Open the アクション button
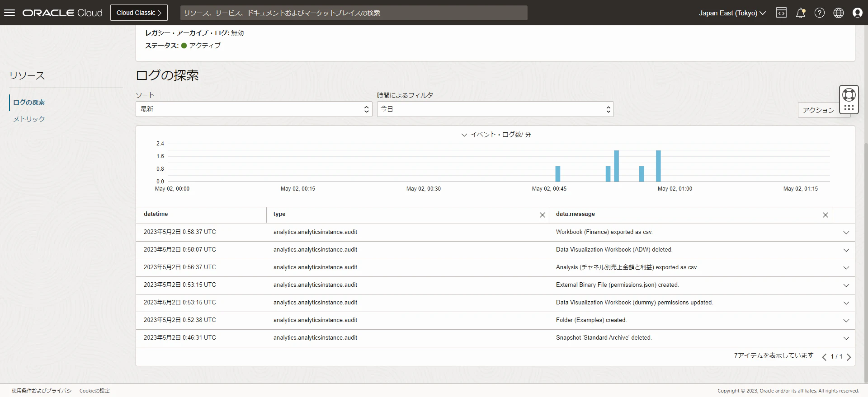The height and width of the screenshot is (397, 868). point(818,110)
